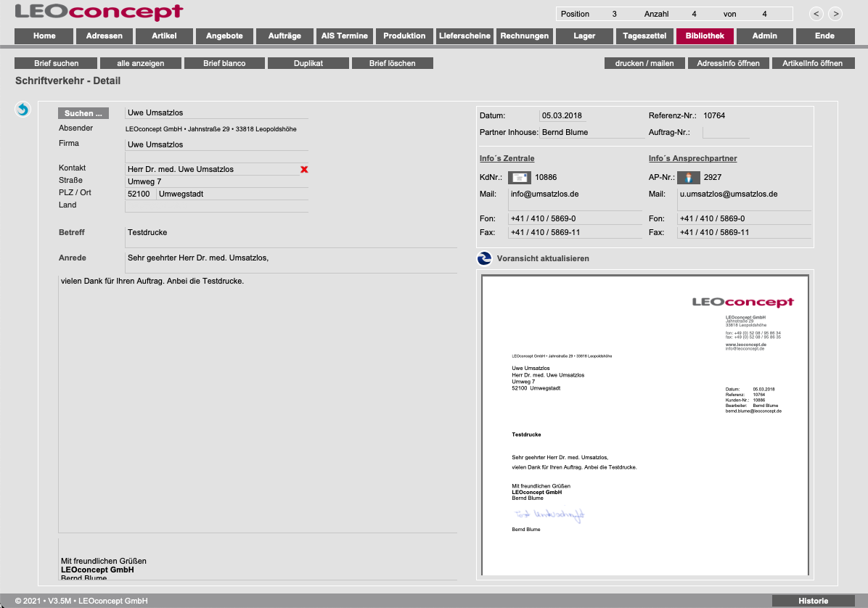Click the Info´s Zentrale heading link
The image size is (868, 608).
507,158
